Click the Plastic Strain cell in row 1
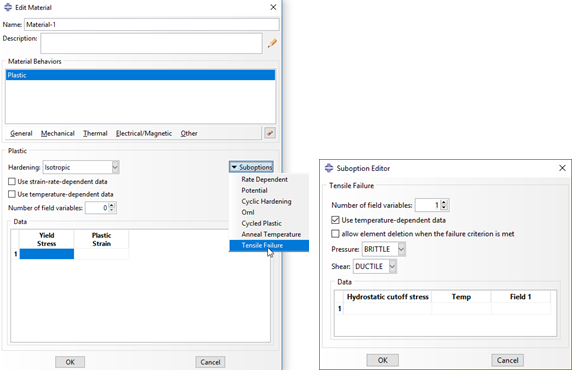Viewport: 572px width, 370px height. point(101,254)
